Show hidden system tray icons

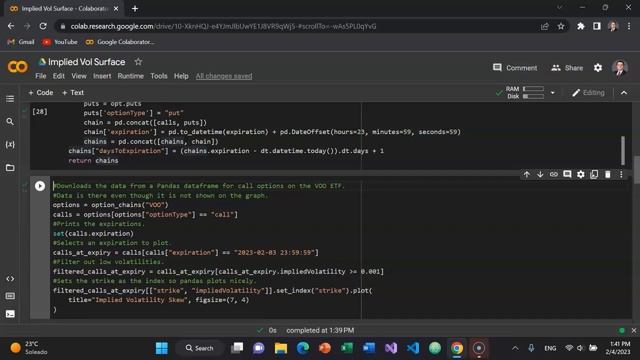[515, 348]
